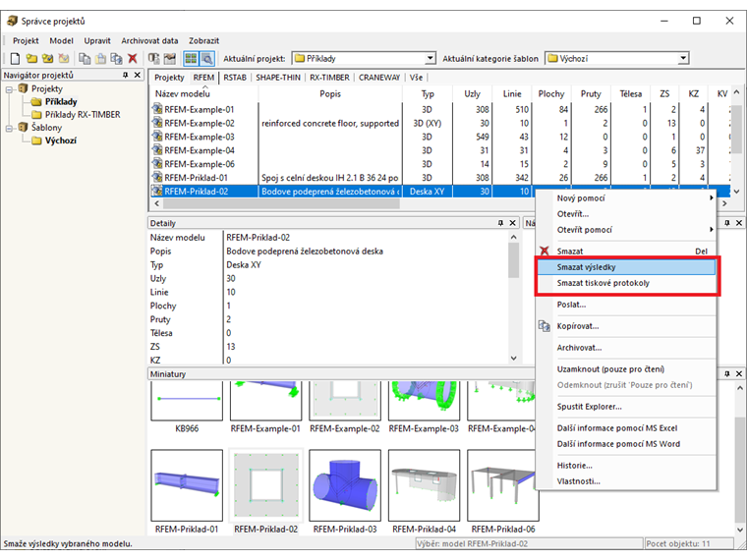
Task: Click the Miniatury panel scroll-up arrow
Action: [x=739, y=388]
